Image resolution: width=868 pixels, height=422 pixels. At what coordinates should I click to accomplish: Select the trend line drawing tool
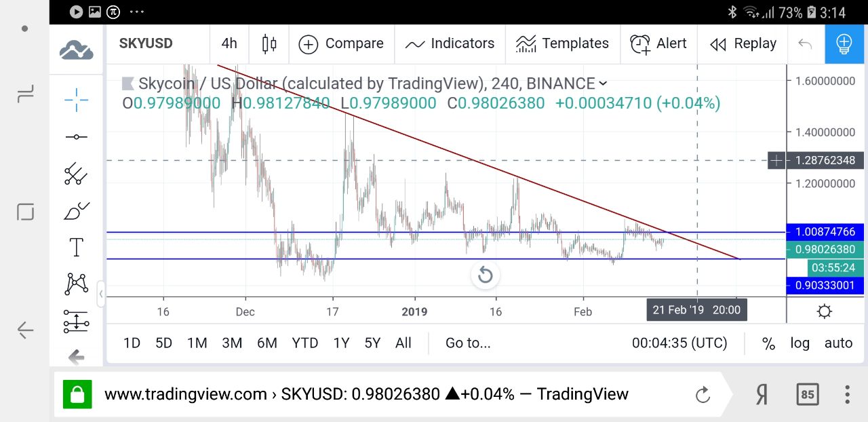point(76,137)
